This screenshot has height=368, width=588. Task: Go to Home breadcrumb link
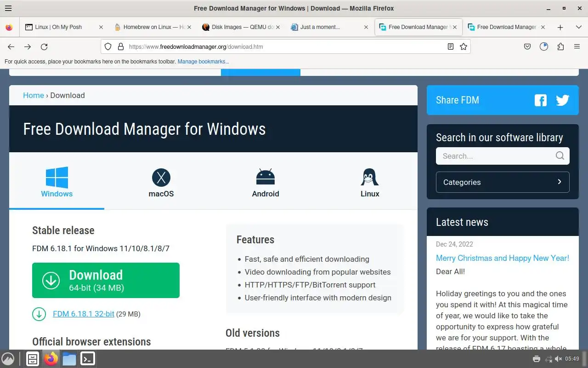click(34, 95)
